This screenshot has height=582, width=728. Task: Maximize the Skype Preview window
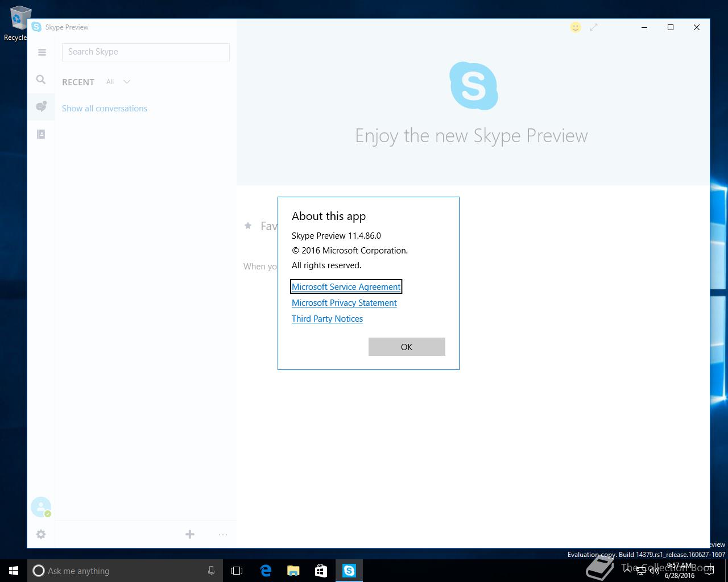point(671,27)
